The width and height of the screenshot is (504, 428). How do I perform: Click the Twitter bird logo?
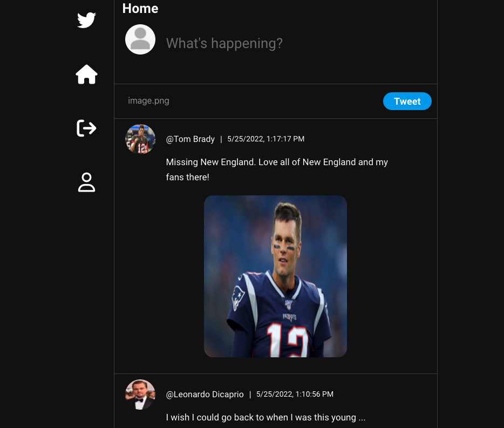tap(86, 20)
